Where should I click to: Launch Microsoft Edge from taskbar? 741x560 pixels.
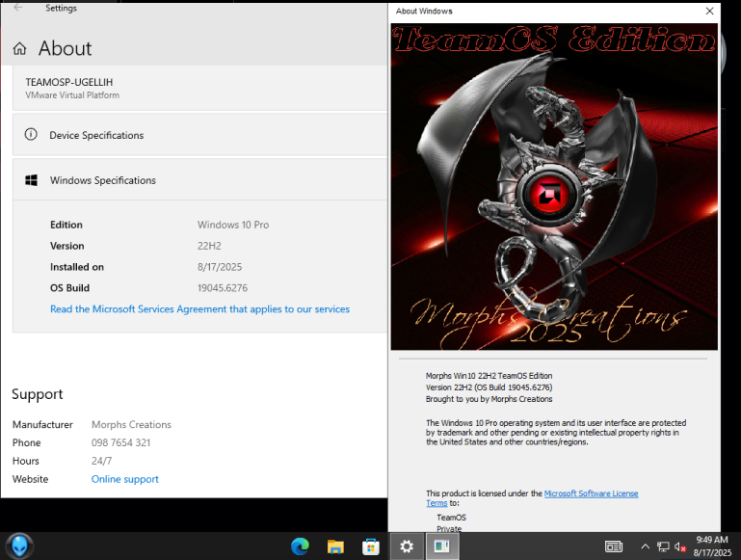tap(300, 547)
